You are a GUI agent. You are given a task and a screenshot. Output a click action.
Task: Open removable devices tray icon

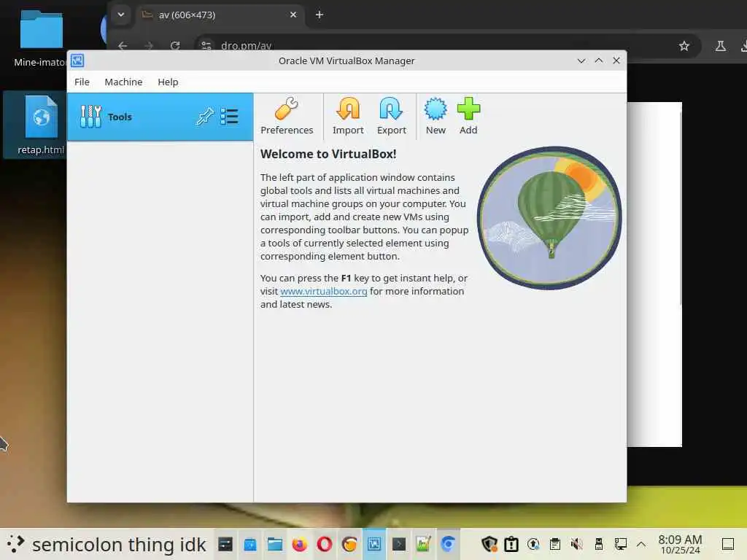(598, 544)
